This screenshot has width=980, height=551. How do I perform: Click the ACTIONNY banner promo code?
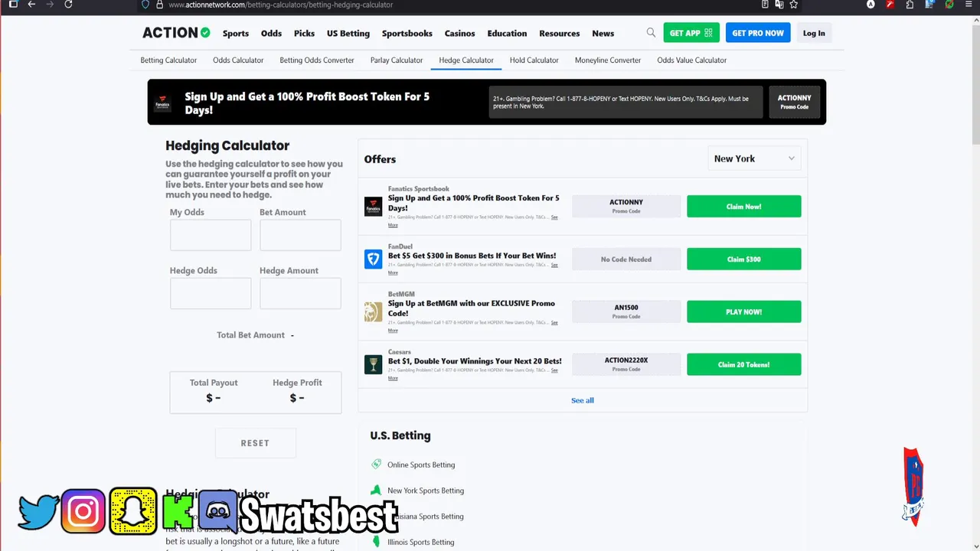click(x=794, y=102)
